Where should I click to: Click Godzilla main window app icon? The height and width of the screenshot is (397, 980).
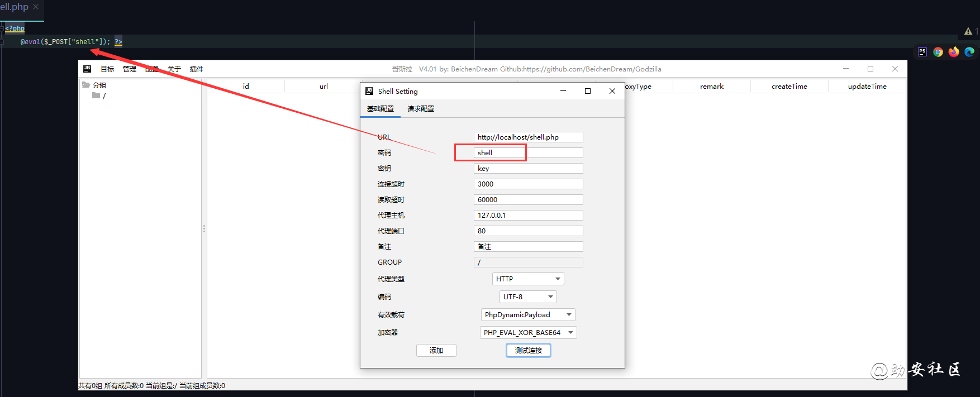coord(87,69)
